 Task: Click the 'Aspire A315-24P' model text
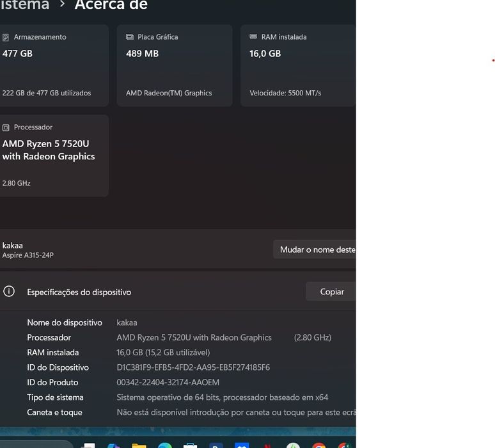(27, 255)
